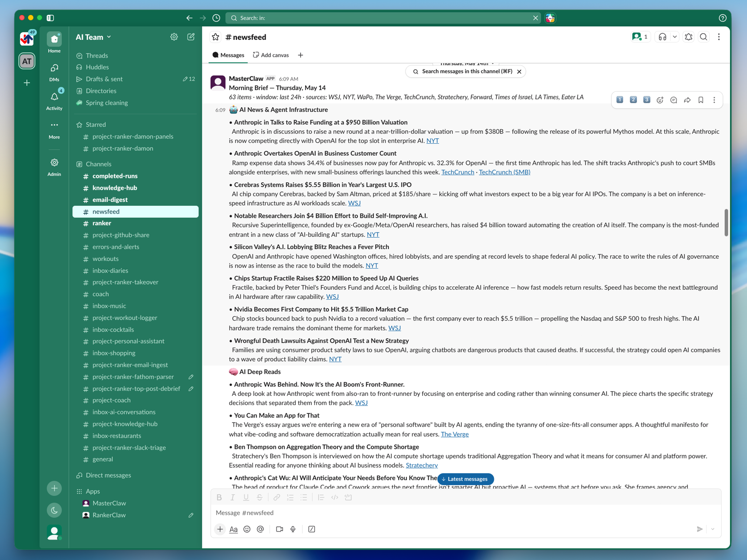This screenshot has height=560, width=747.
Task: Open AI Team workspace dropdown
Action: (94, 37)
